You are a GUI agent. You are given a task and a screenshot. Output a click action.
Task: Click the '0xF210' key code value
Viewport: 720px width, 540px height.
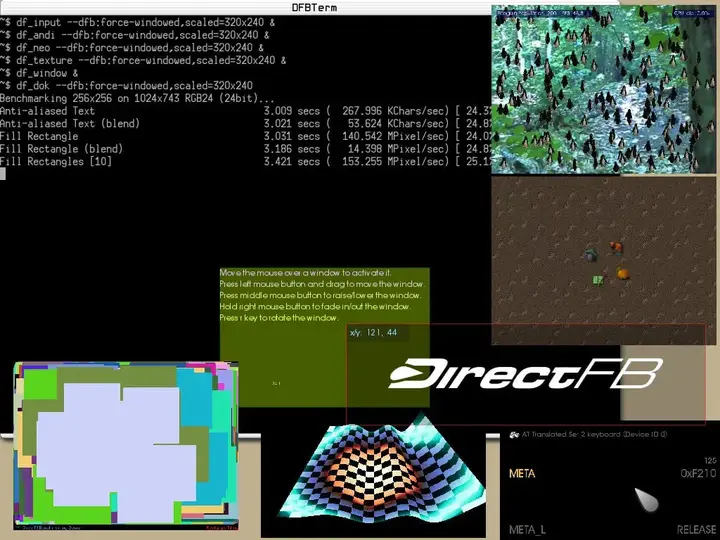tap(698, 473)
